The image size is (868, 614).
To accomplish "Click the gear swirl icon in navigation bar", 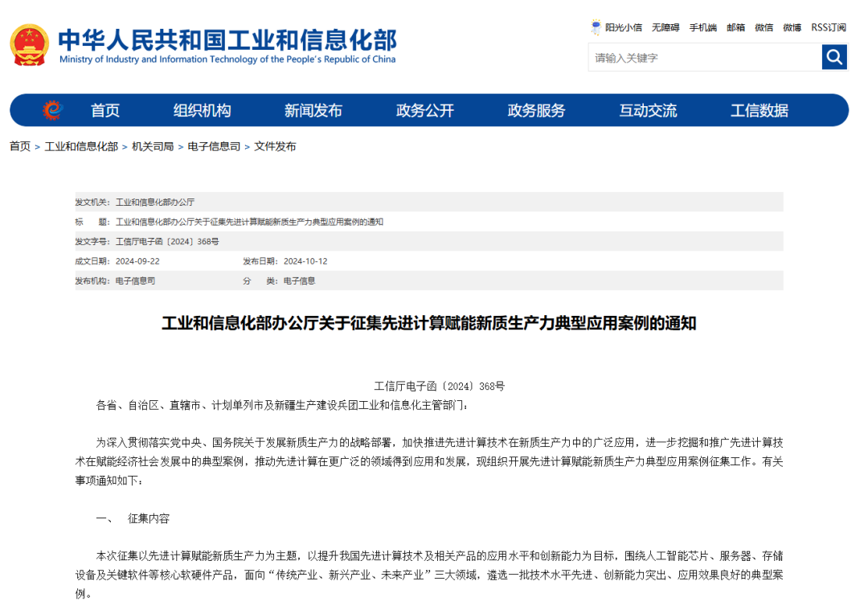I will (52, 110).
